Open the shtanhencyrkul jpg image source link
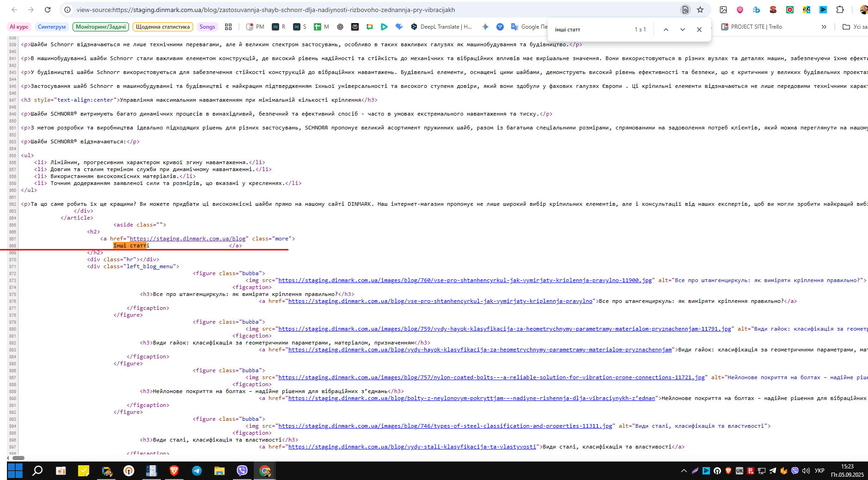868x480 pixels. [465, 280]
